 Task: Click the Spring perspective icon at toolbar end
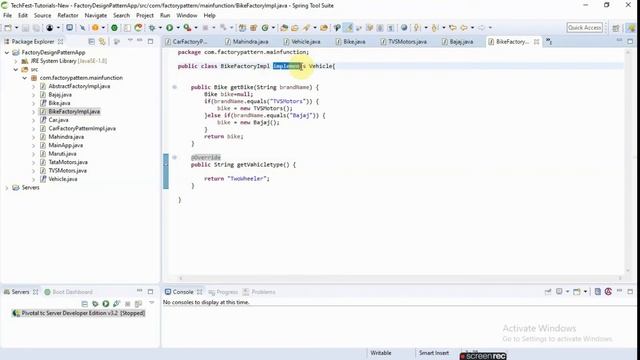point(631,28)
